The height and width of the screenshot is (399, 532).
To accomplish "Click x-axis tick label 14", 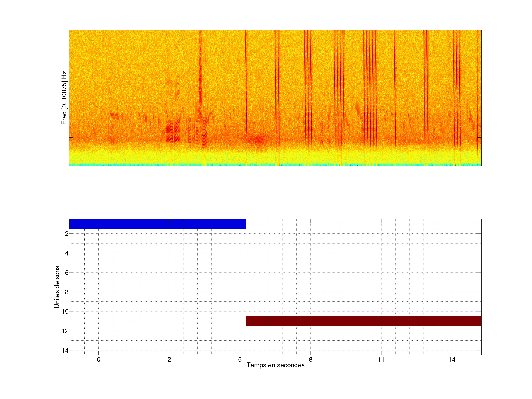I will [x=452, y=359].
